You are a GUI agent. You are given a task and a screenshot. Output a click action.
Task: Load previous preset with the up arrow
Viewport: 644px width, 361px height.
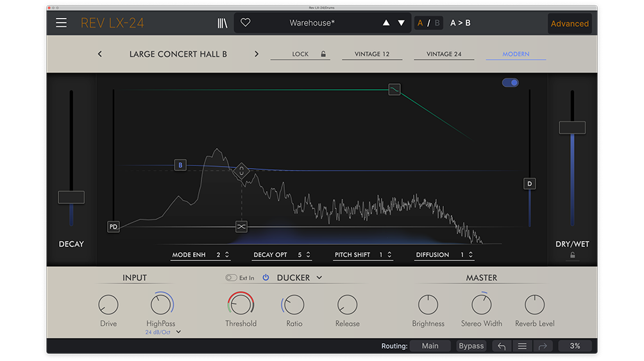pyautogui.click(x=386, y=23)
